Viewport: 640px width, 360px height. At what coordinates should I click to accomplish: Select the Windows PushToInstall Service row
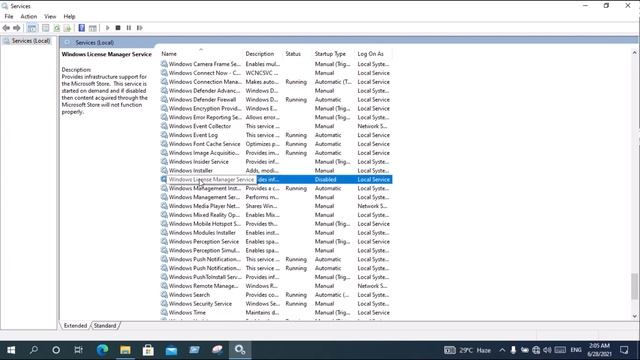(x=276, y=277)
